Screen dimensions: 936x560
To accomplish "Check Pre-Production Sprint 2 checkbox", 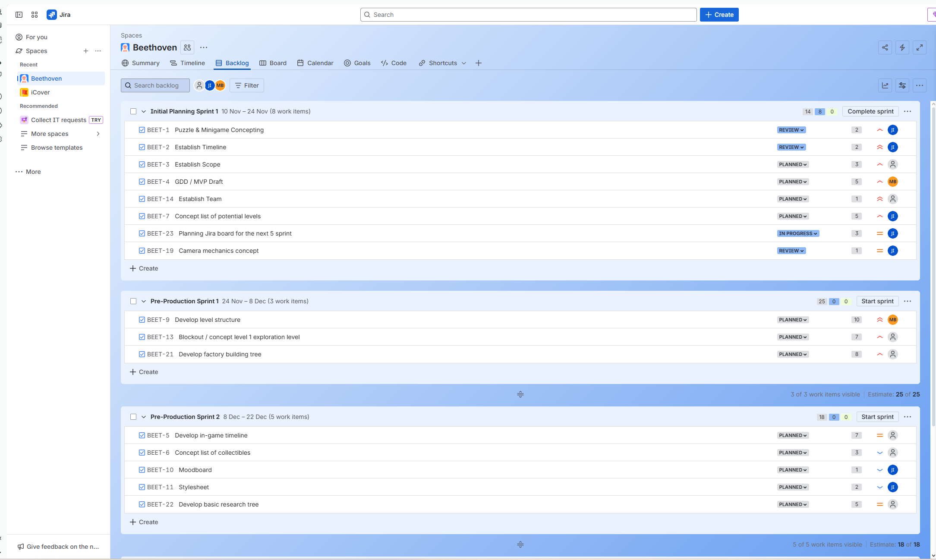I will point(133,417).
